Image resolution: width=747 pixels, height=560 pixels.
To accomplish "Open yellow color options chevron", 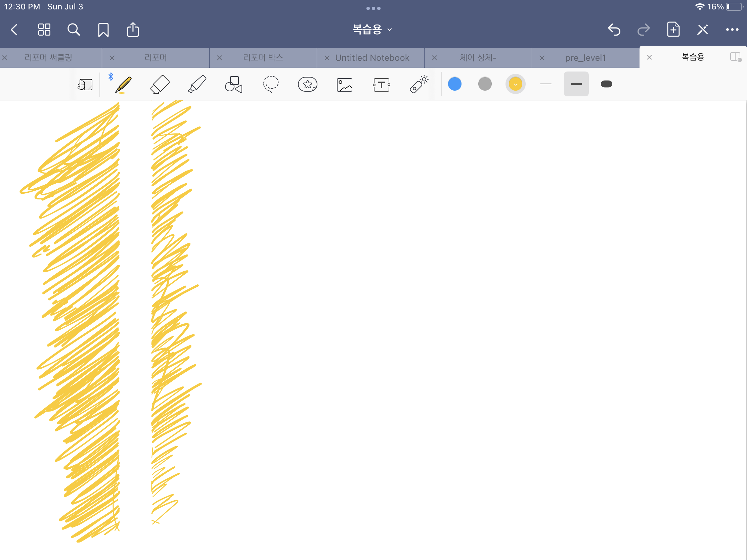I will 515,84.
